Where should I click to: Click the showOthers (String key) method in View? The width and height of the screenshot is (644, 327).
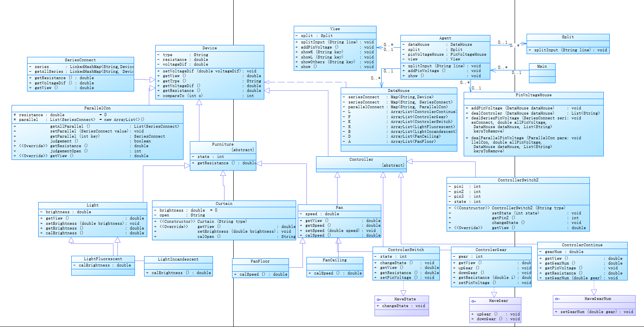[x=335, y=62]
